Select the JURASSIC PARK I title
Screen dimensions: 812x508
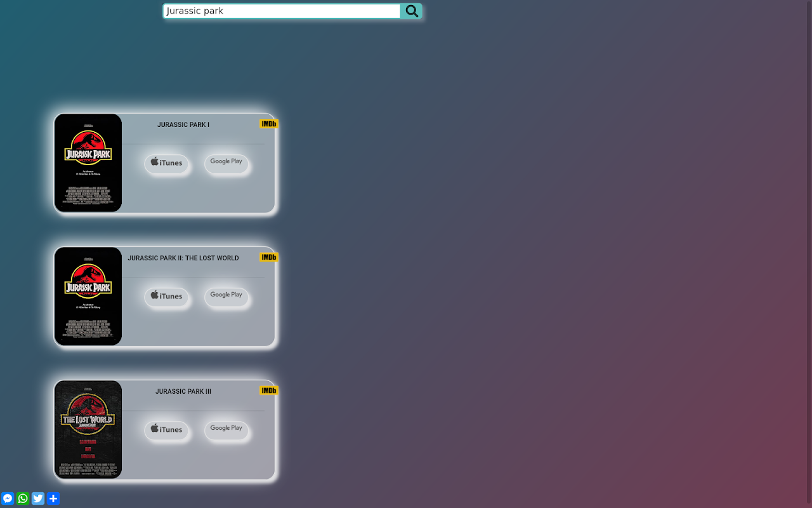(183, 124)
